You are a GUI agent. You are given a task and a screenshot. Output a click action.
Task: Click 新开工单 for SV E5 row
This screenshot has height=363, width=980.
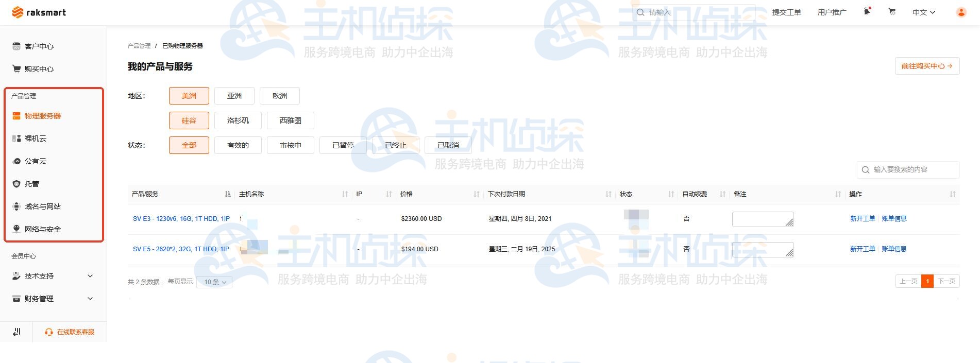(863, 249)
